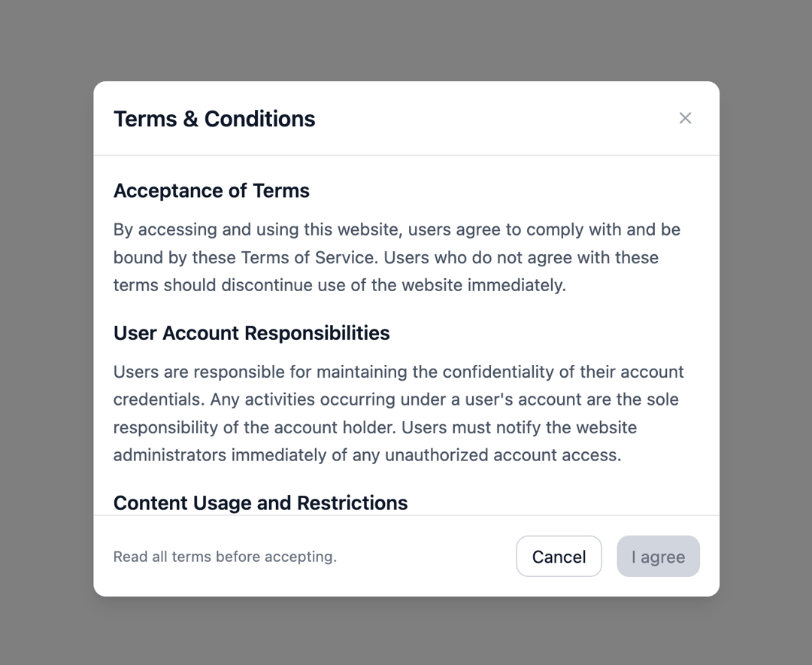
Task: Click the Terms & Conditions dialog title
Action: click(214, 119)
